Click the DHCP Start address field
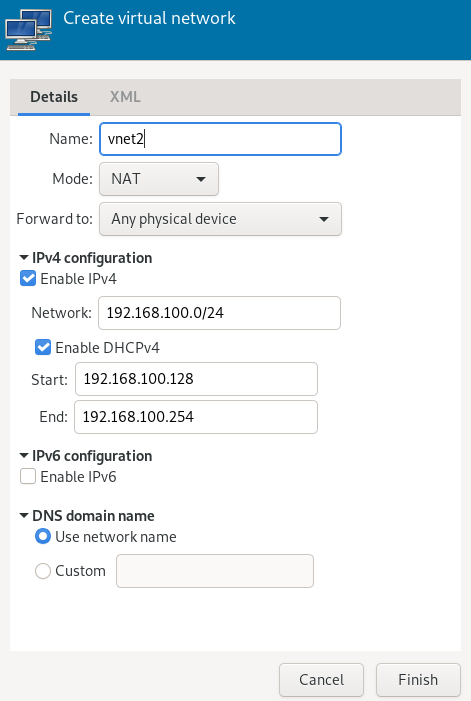The image size is (471, 701). (196, 379)
